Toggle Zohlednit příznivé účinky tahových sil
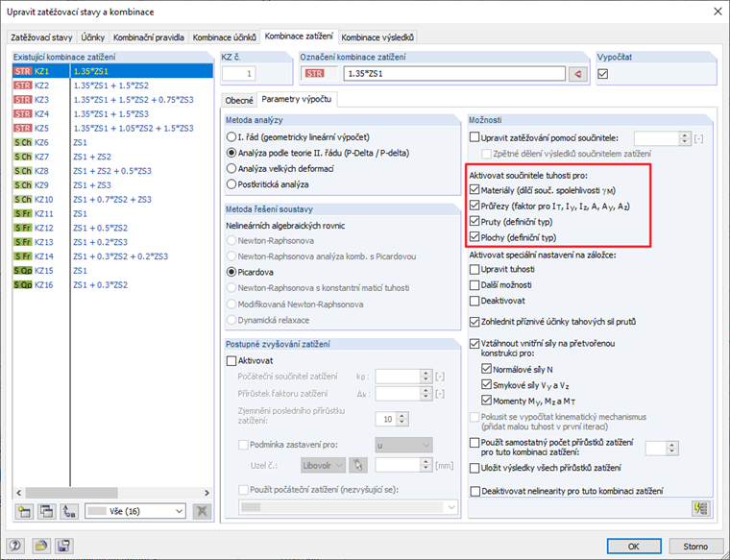This screenshot has height=560, width=730. click(474, 322)
